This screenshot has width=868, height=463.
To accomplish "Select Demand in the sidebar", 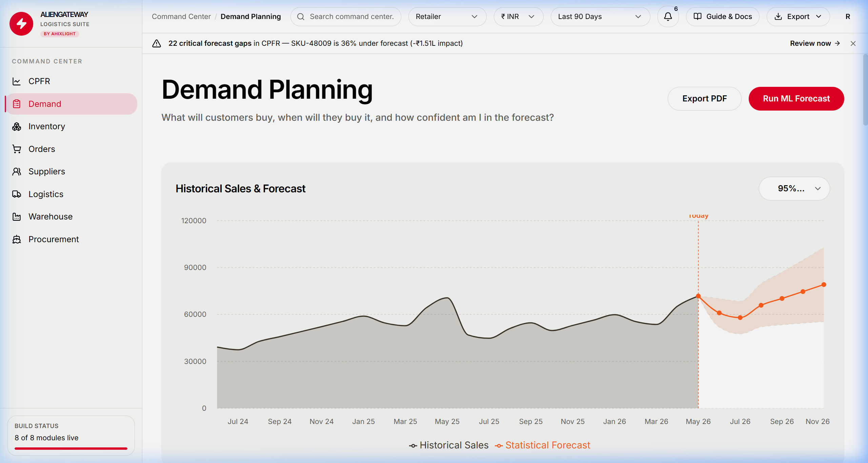I will [x=71, y=104].
